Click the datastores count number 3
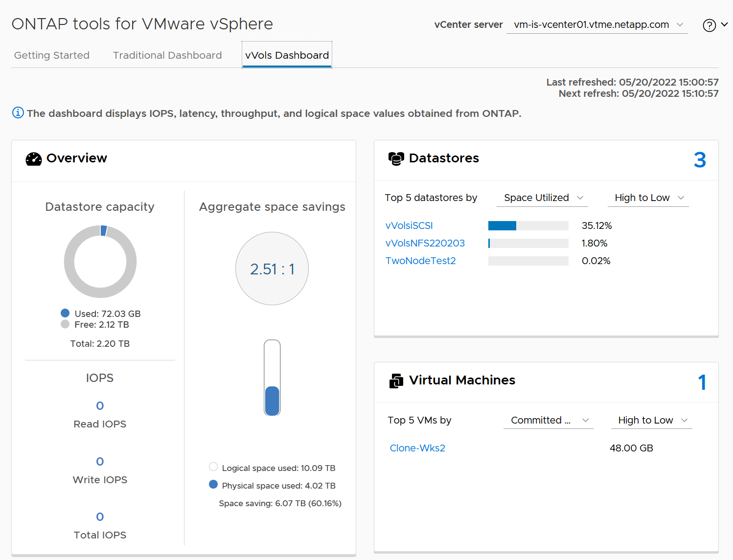Screen dimensions: 733x560 click(700, 160)
